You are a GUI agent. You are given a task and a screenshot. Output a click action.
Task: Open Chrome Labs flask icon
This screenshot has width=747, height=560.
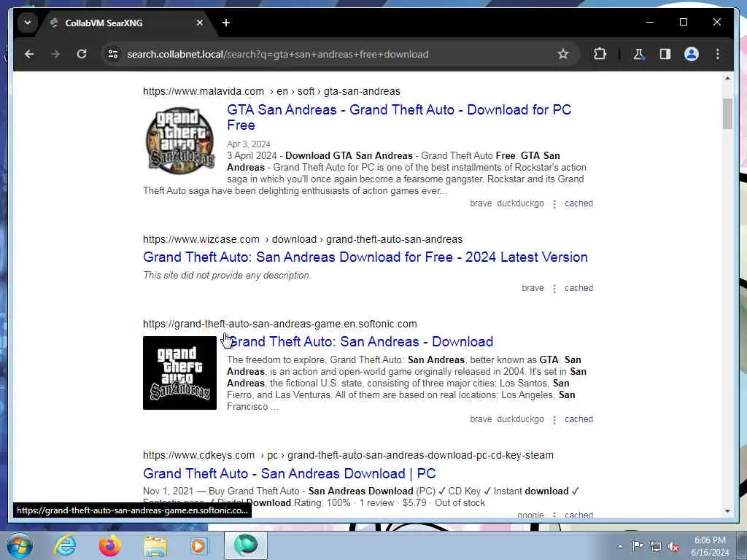(x=638, y=54)
